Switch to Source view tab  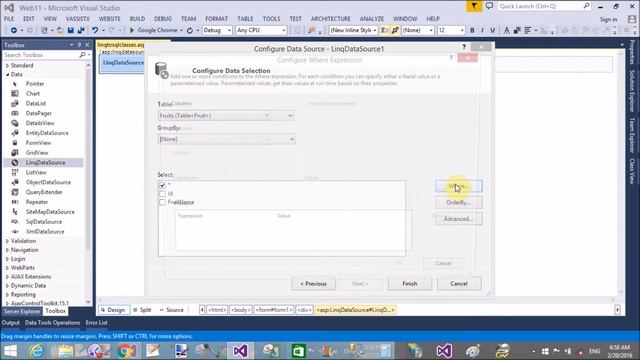pos(171,310)
